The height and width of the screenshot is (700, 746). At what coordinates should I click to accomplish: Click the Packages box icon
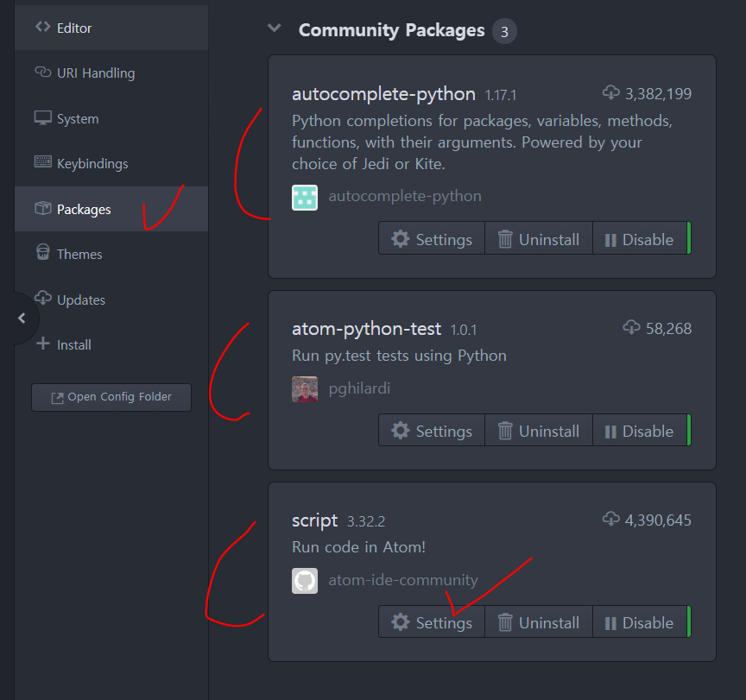point(43,208)
